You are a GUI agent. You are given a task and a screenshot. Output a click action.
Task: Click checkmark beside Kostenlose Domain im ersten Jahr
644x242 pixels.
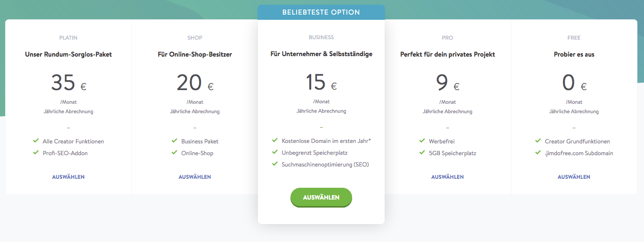point(275,140)
